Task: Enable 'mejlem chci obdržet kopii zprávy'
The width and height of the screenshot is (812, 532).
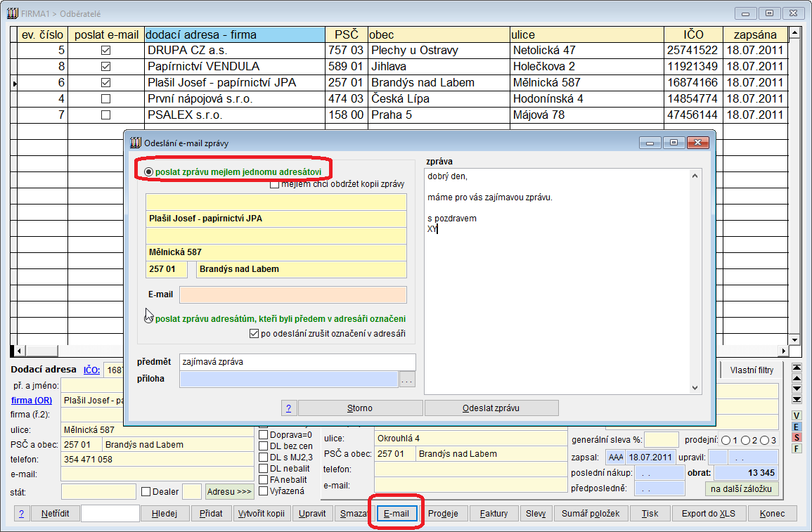Action: tap(275, 184)
